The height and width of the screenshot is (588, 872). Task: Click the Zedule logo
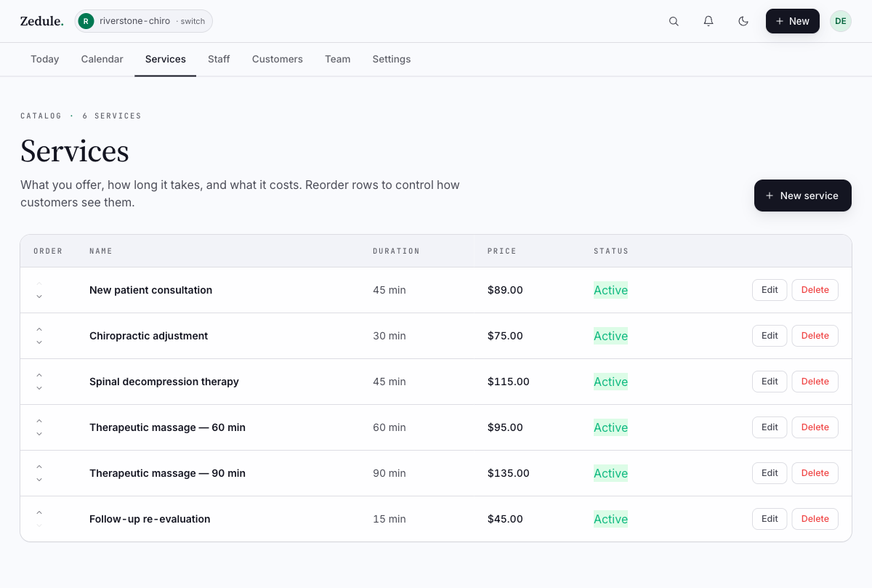coord(41,21)
